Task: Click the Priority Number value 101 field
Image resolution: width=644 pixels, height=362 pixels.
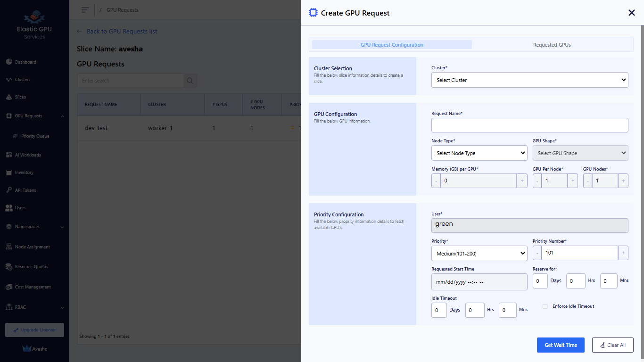Action: click(580, 253)
